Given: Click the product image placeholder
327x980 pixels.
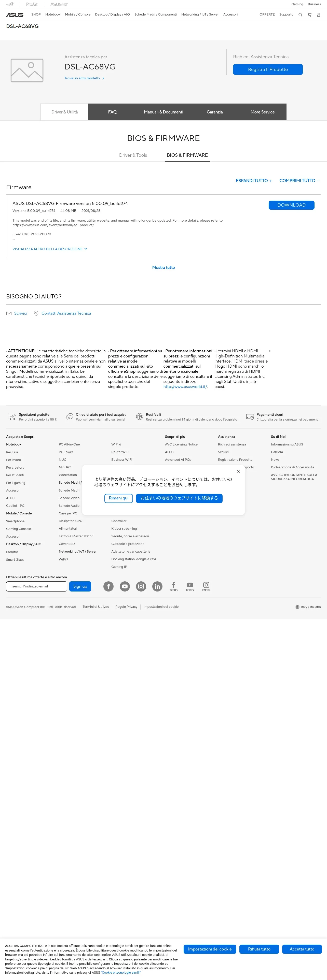Looking at the screenshot, I should 27,70.
